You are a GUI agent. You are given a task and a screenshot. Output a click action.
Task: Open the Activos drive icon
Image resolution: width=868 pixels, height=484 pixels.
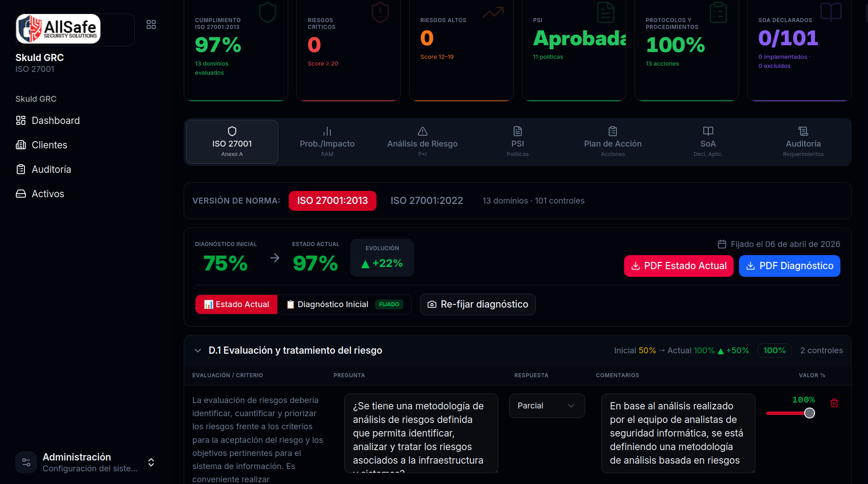click(x=21, y=194)
